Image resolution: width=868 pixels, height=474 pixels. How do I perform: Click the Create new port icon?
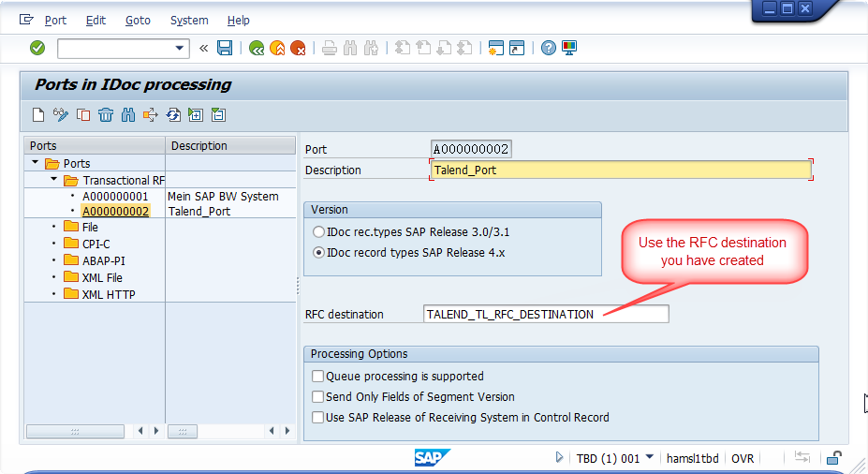coord(38,115)
